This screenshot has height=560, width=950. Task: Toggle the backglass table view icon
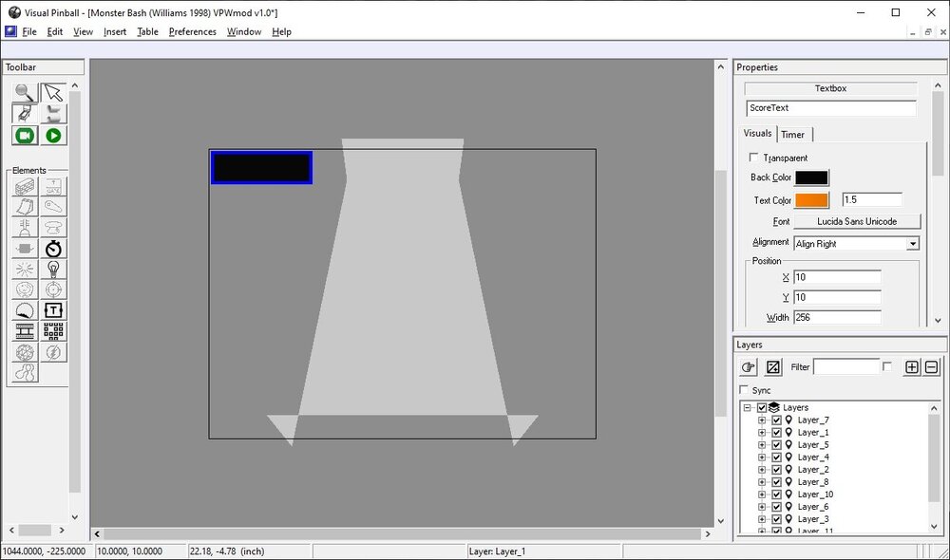pos(25,114)
